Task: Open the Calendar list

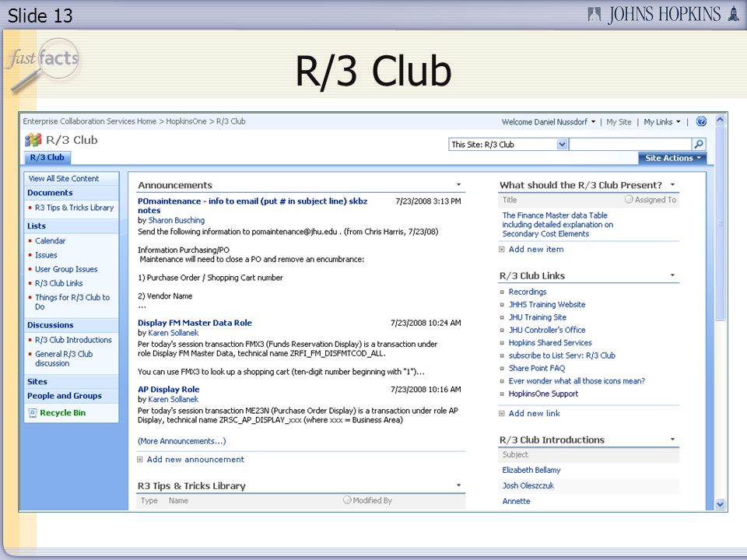Action: coord(50,241)
